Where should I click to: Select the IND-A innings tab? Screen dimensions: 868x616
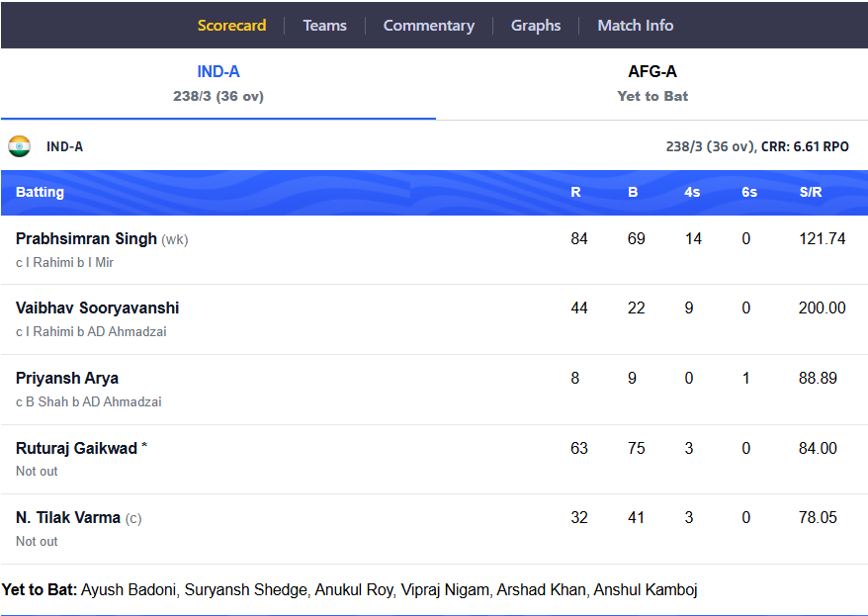click(218, 84)
